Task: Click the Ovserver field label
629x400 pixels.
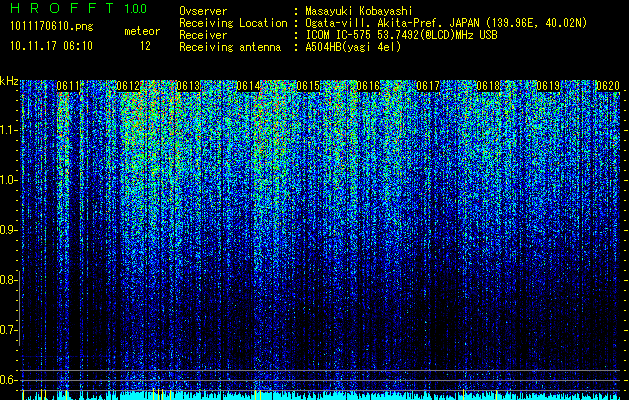Action: [203, 11]
